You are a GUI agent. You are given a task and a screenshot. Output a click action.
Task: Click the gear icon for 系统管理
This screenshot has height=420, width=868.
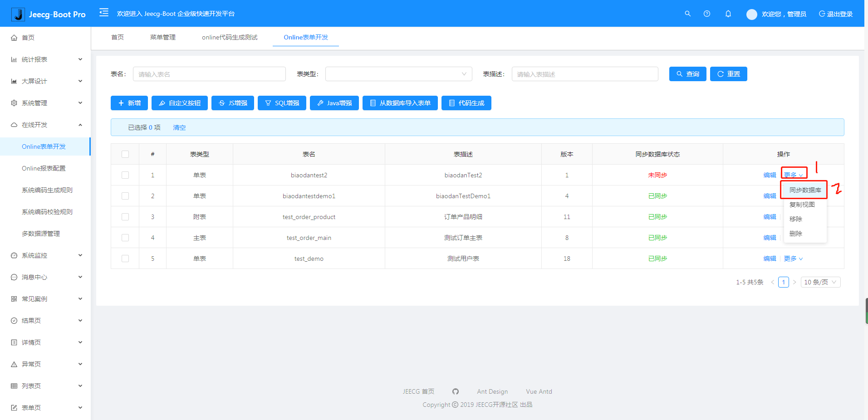click(x=14, y=103)
